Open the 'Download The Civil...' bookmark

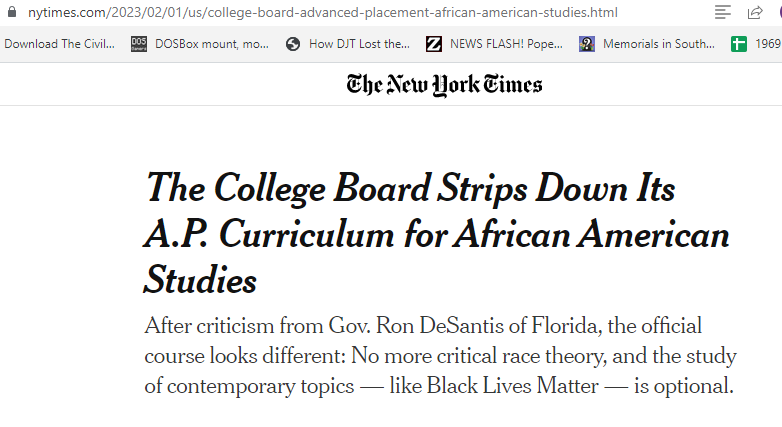click(x=59, y=44)
